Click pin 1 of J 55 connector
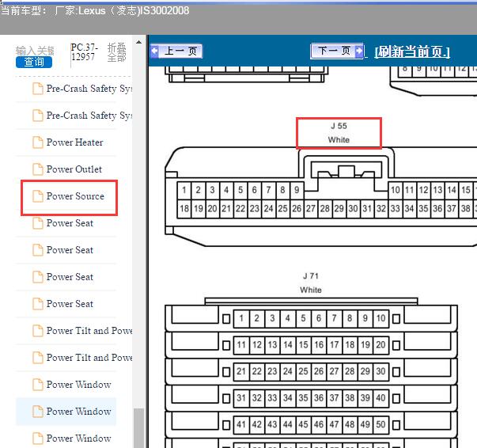Image resolution: width=477 pixels, height=448 pixels. 184,190
